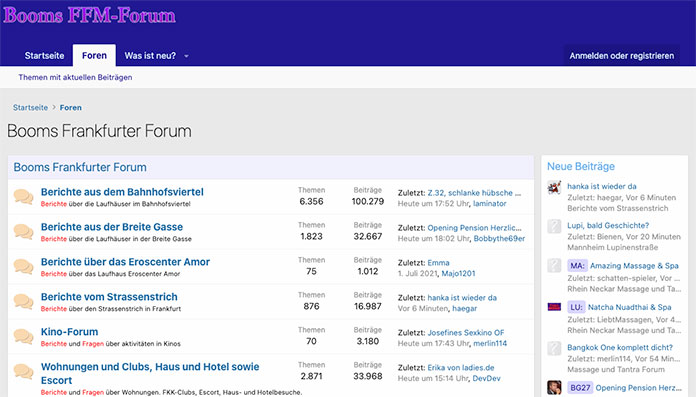696x397 pixels.
Task: Open latest thread Emma
Action: 438,263
